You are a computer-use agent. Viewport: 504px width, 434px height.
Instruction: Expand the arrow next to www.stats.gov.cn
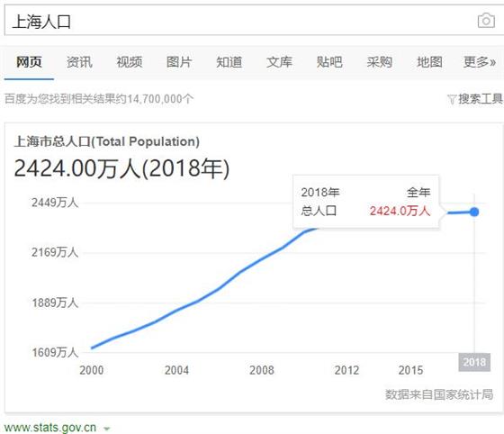click(107, 429)
